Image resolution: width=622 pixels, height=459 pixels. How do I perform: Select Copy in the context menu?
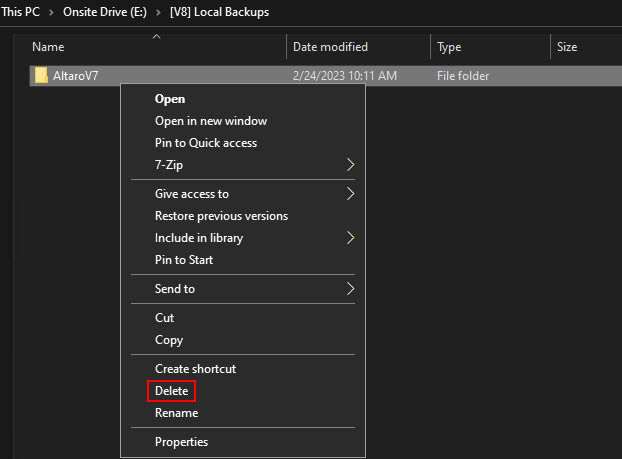pyautogui.click(x=169, y=340)
